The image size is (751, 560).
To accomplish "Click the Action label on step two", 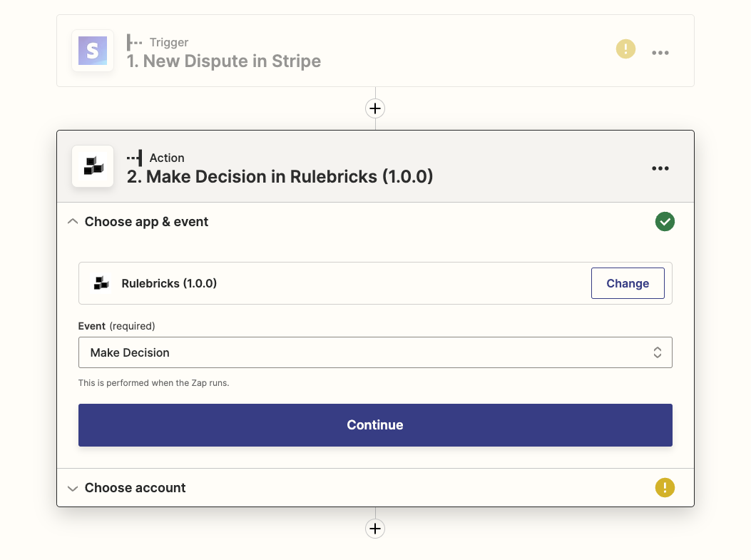I will [x=165, y=158].
